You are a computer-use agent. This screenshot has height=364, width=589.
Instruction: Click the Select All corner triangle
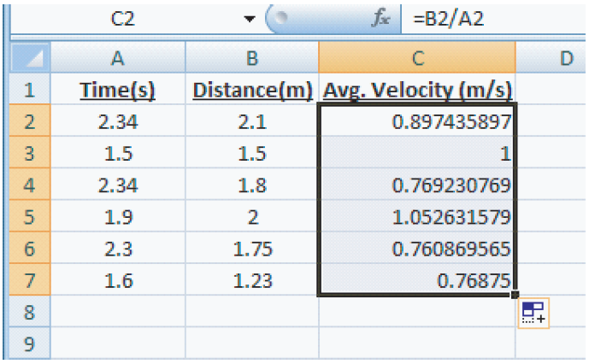tap(31, 58)
